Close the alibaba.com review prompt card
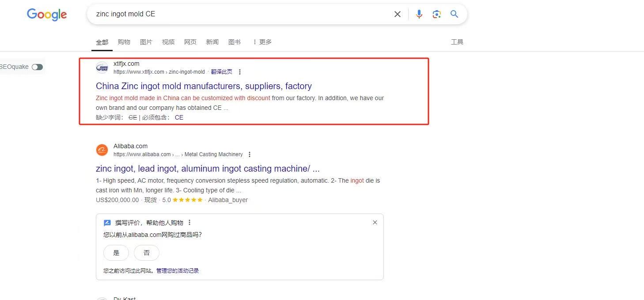The image size is (644, 300). 375,222
